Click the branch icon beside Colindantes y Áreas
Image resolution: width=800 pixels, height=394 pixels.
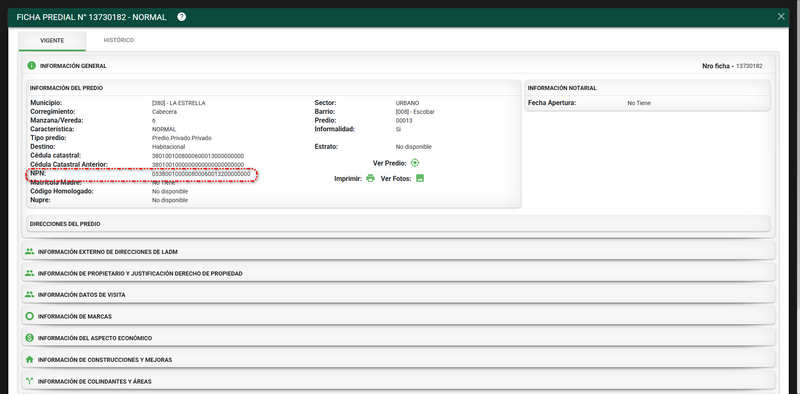[29, 381]
